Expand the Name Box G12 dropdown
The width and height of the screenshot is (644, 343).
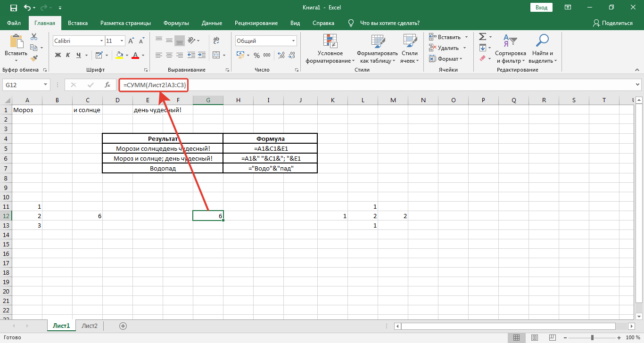[x=46, y=85]
